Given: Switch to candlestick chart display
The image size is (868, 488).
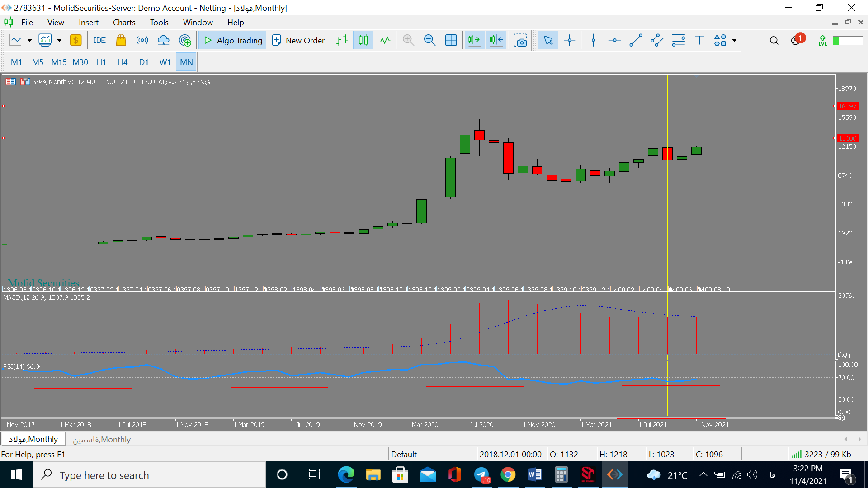Looking at the screenshot, I should pyautogui.click(x=363, y=40).
